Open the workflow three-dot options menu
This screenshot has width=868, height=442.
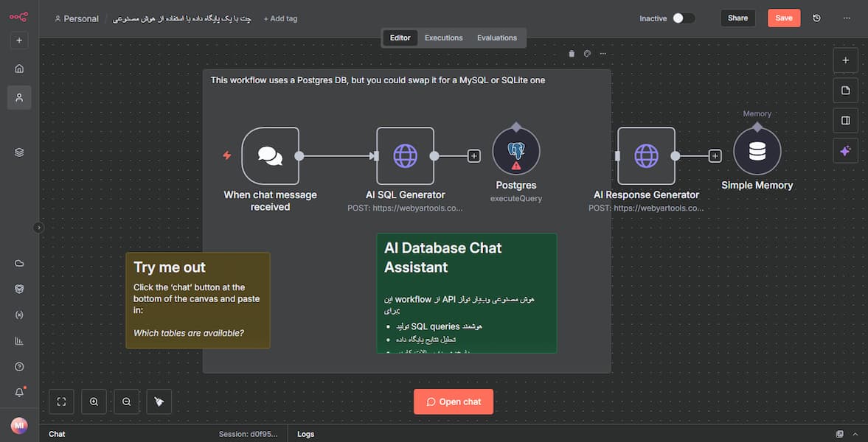pos(846,18)
